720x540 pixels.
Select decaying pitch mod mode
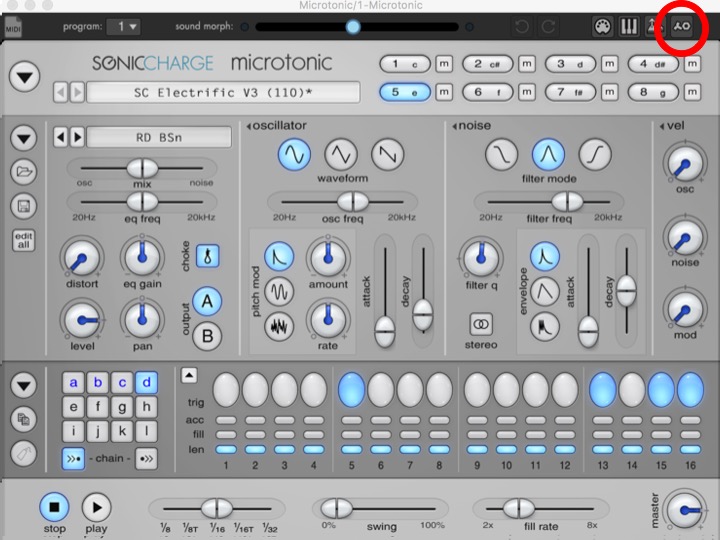click(279, 256)
